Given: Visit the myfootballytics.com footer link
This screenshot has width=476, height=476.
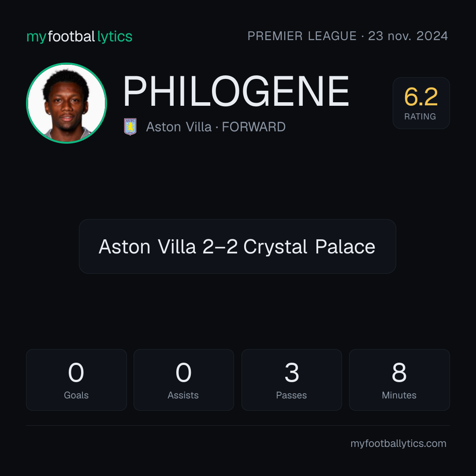Looking at the screenshot, I should [x=398, y=443].
